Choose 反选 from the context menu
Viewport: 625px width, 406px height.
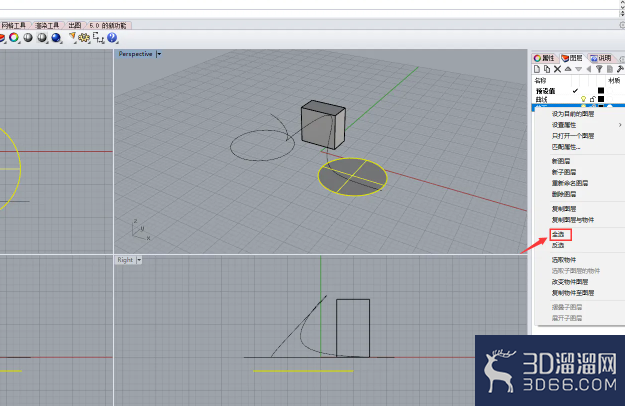pos(558,245)
